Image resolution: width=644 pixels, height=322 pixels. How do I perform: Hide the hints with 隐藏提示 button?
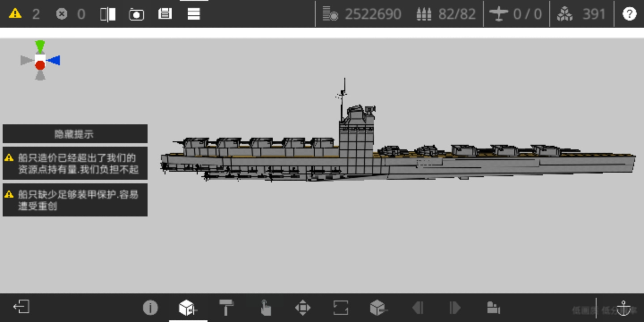coord(75,134)
